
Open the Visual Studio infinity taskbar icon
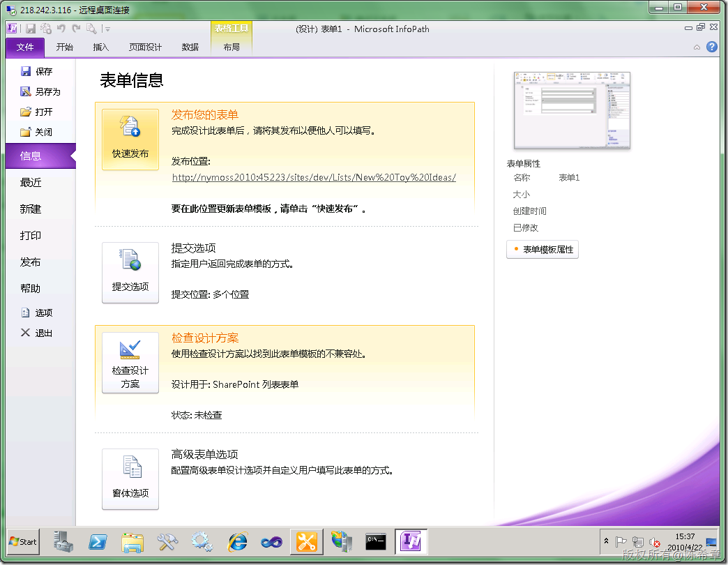[272, 542]
